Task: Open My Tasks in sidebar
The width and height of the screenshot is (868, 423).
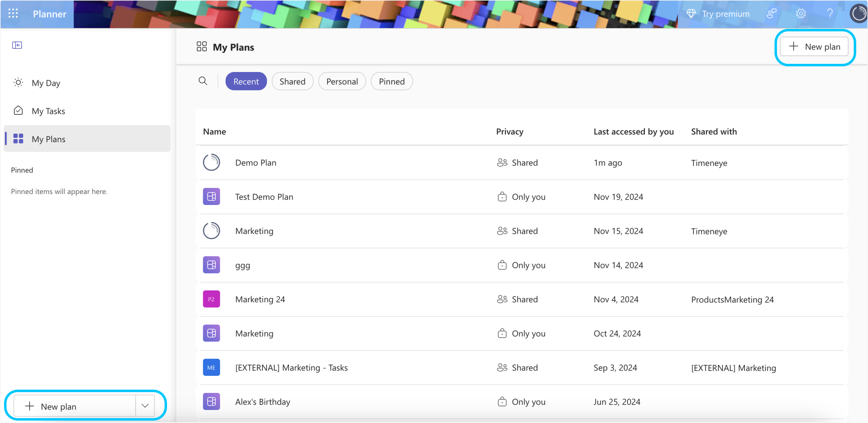Action: click(48, 111)
